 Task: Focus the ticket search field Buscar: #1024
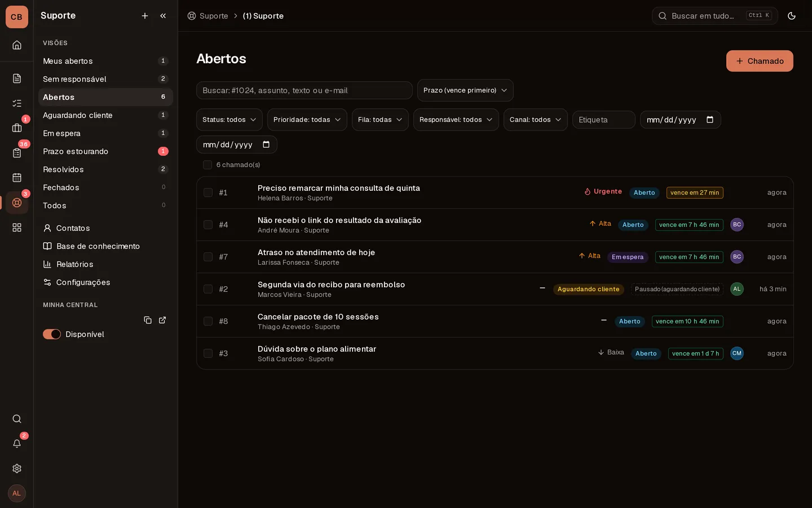pyautogui.click(x=304, y=90)
